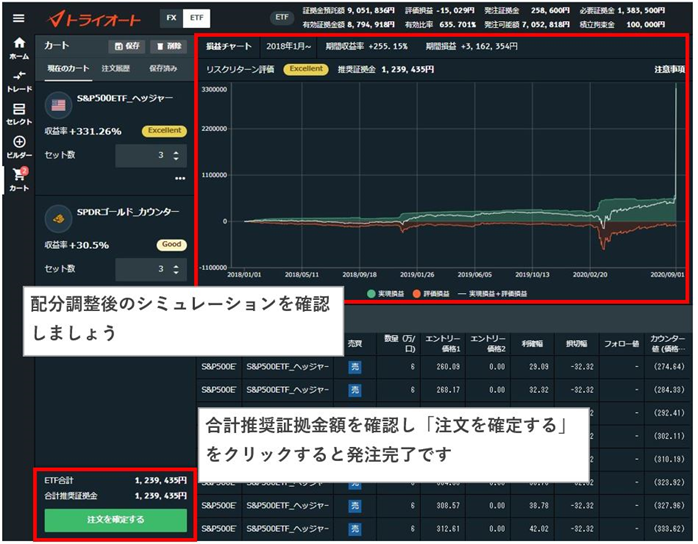Adjust set count stepper for S&P500ETF hedger
This screenshot has width=698, height=544.
pyautogui.click(x=176, y=155)
